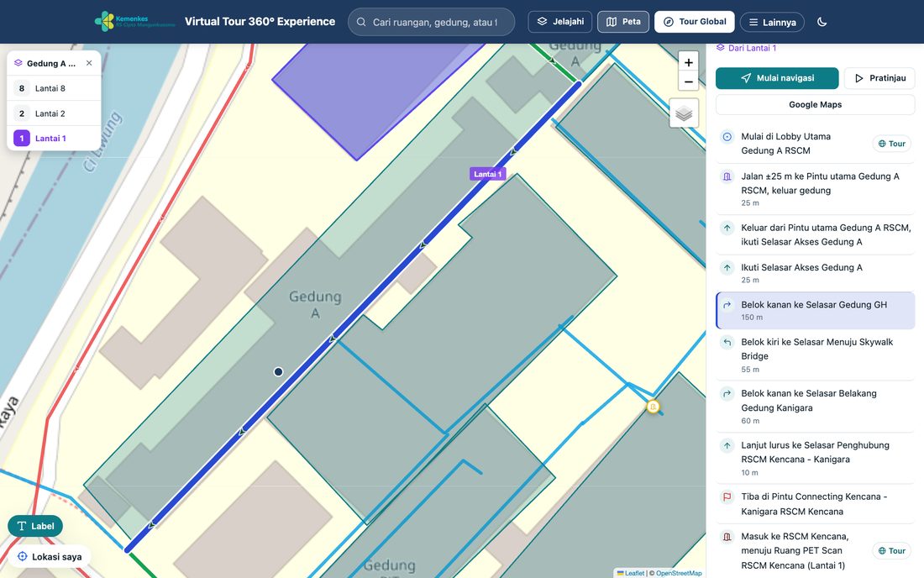
Task: Select step Lanjut lurus ke Selasar Penghubung
Action: click(x=816, y=459)
